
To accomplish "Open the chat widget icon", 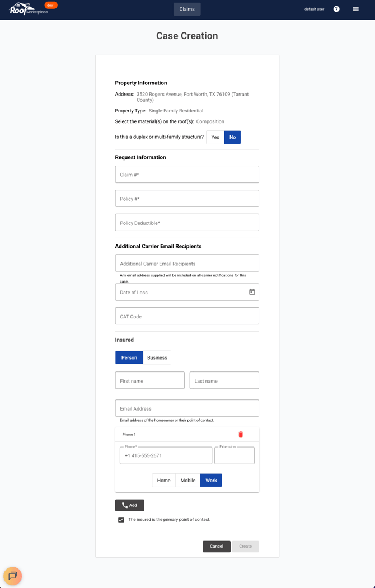I will pyautogui.click(x=12, y=576).
